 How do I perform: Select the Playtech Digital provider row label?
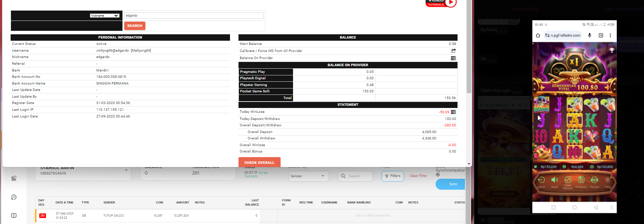(266, 78)
